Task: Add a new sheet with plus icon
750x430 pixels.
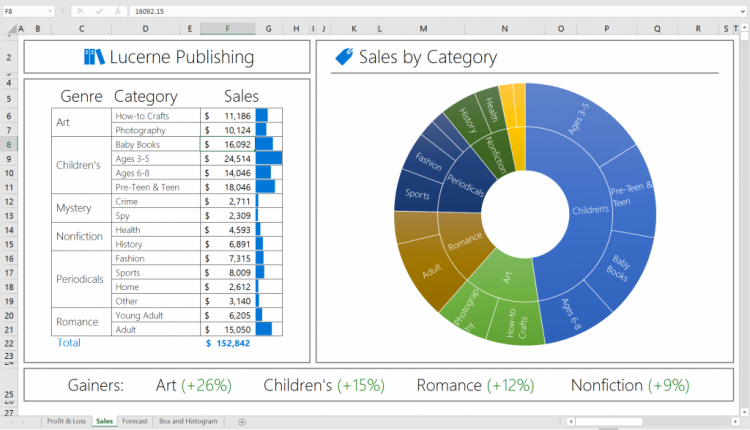Action: click(242, 421)
